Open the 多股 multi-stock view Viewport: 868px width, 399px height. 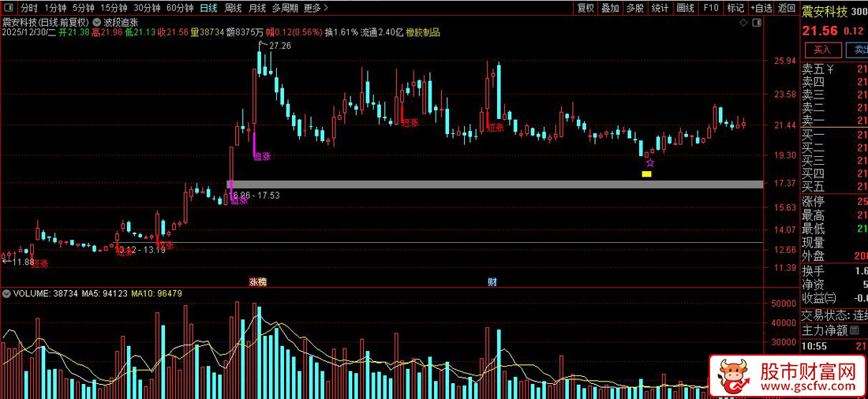click(x=635, y=8)
